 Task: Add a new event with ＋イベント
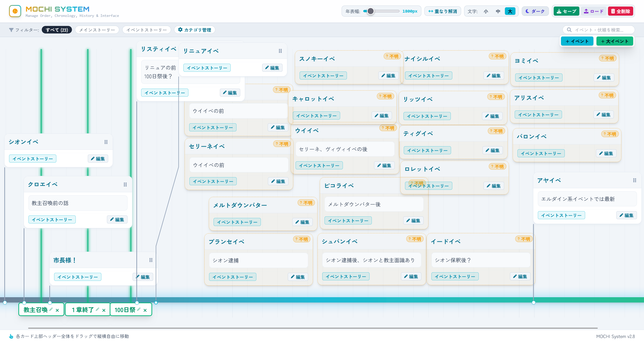click(x=577, y=41)
